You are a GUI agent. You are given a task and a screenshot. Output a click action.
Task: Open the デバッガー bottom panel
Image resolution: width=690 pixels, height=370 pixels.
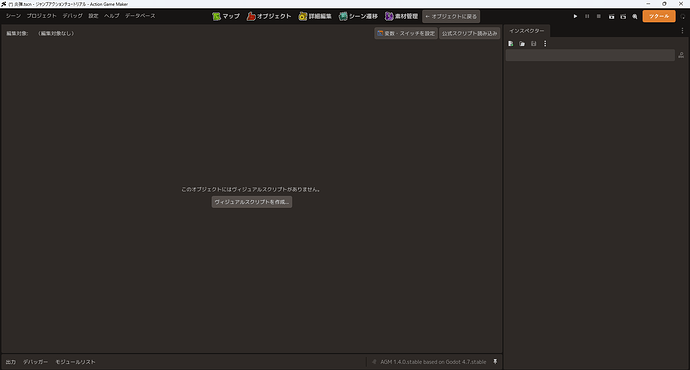(x=35, y=362)
